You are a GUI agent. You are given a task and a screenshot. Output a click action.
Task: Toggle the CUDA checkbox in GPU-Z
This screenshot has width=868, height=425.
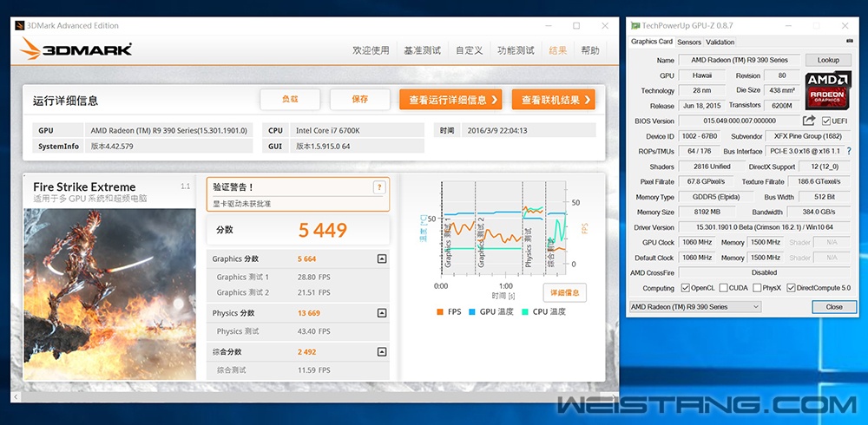point(724,288)
